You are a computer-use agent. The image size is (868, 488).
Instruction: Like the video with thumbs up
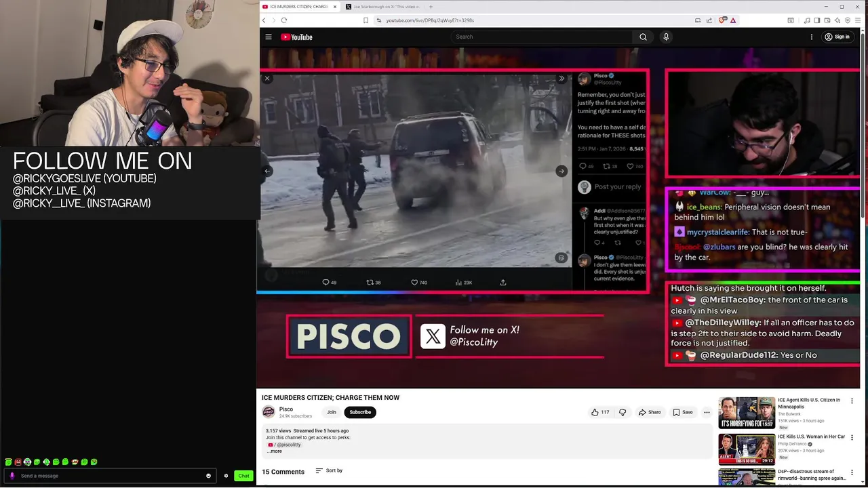(600, 412)
